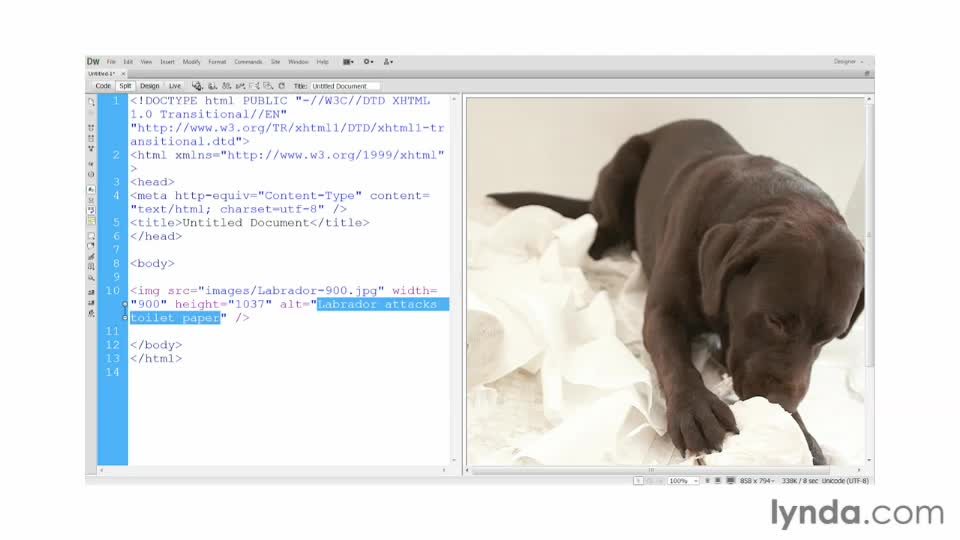Toggle Live view
The image size is (960, 540).
174,86
